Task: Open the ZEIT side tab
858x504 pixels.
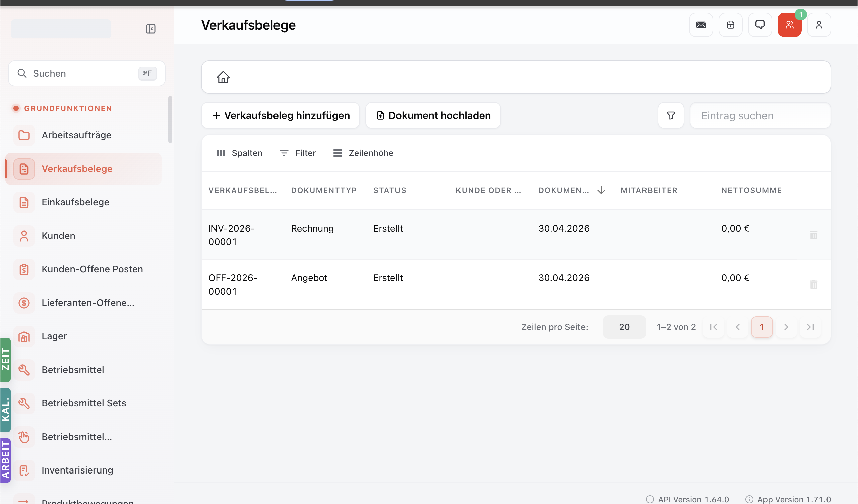Action: click(x=5, y=360)
